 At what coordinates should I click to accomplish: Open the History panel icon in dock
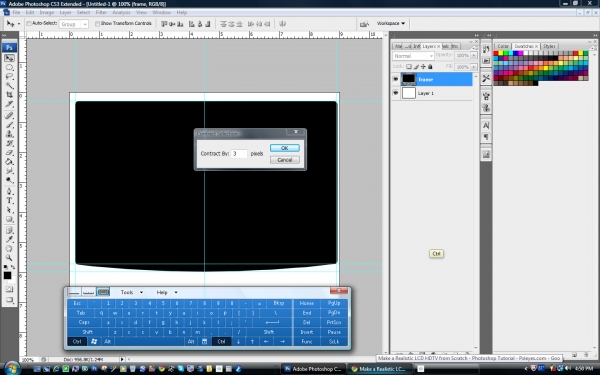[486, 50]
